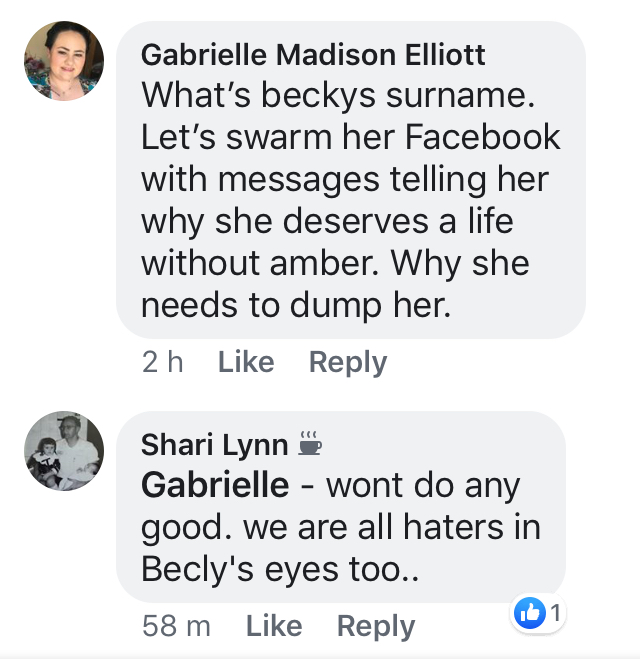640x659 pixels.
Task: Open the Shari Lynn name link
Action: (x=214, y=445)
